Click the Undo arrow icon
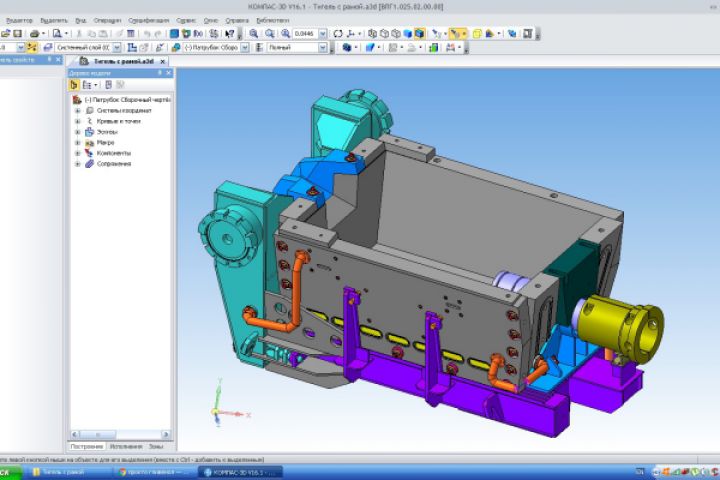The image size is (720, 480). pyautogui.click(x=147, y=34)
